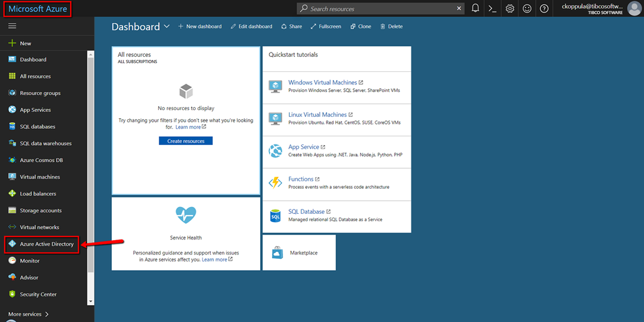Click the App Services sidebar icon

(13, 110)
